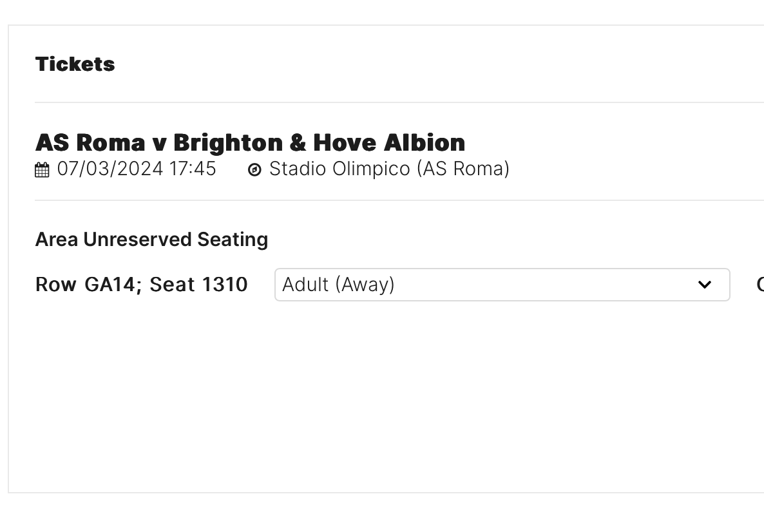Click the Area Unreserved Seating label
Viewport: 764px width, 532px height.
pyautogui.click(x=151, y=240)
